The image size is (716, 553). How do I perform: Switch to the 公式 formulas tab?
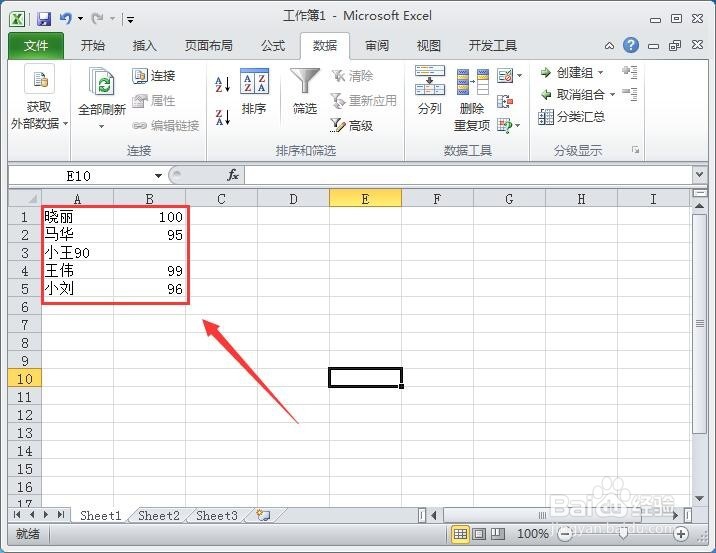click(273, 46)
